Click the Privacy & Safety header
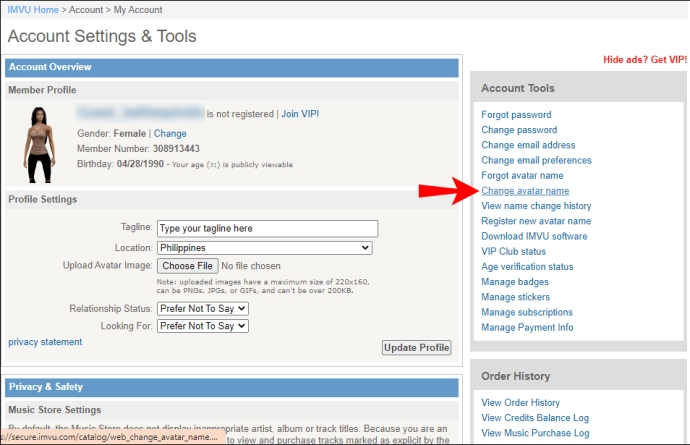 pyautogui.click(x=231, y=387)
